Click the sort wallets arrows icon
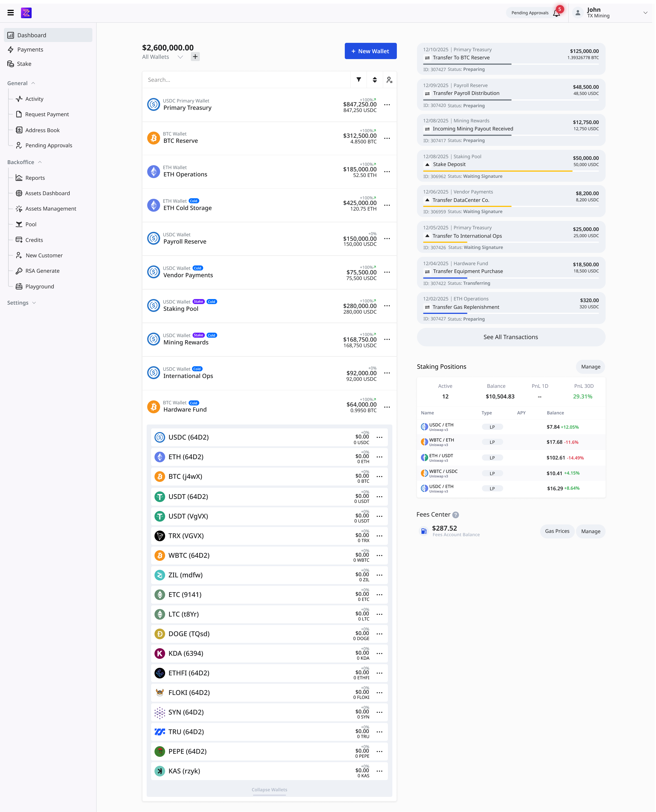 pos(374,80)
